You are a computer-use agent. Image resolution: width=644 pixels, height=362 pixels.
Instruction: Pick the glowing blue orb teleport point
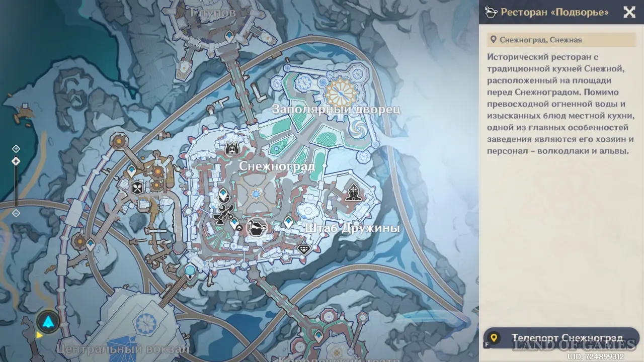click(190, 271)
